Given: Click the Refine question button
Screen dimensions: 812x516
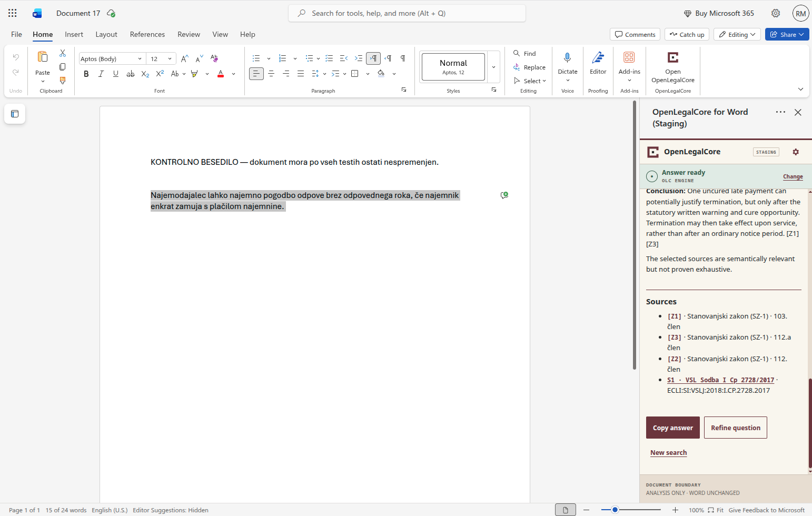Looking at the screenshot, I should coord(736,428).
